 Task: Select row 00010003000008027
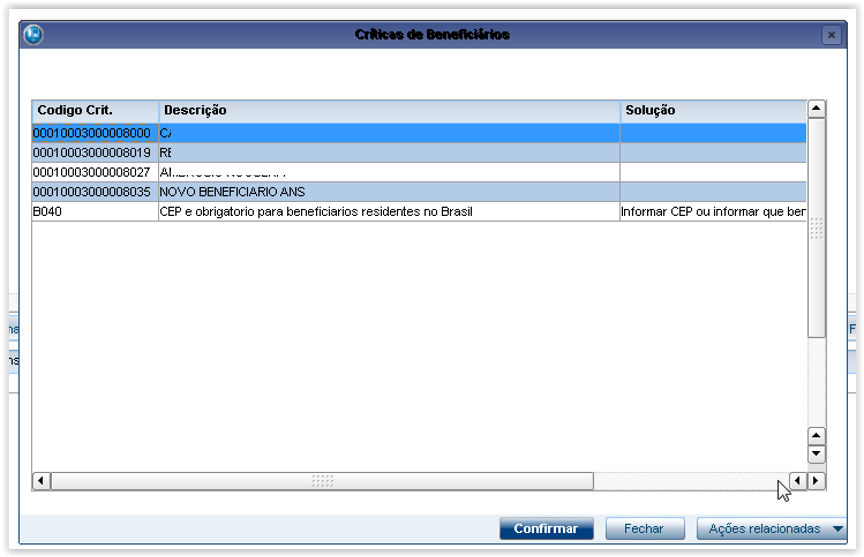coord(419,172)
